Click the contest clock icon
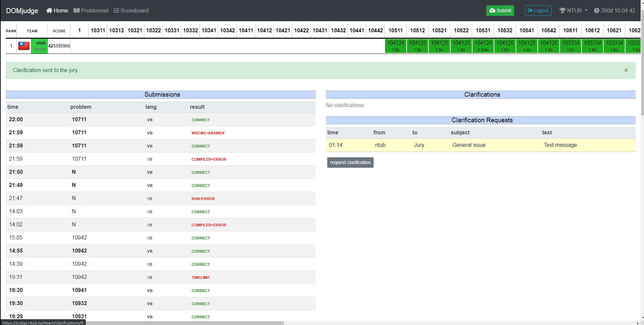 coord(597,10)
